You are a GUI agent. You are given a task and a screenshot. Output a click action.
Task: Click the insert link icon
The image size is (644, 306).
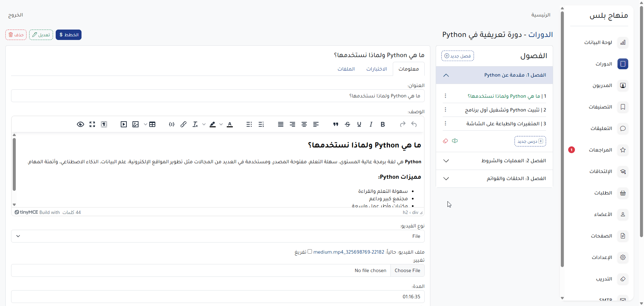183,124
